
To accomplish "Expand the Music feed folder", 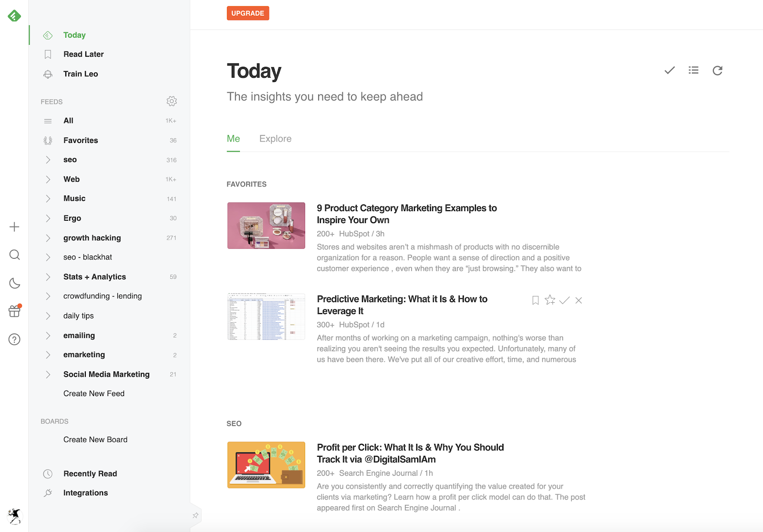I will 48,199.
